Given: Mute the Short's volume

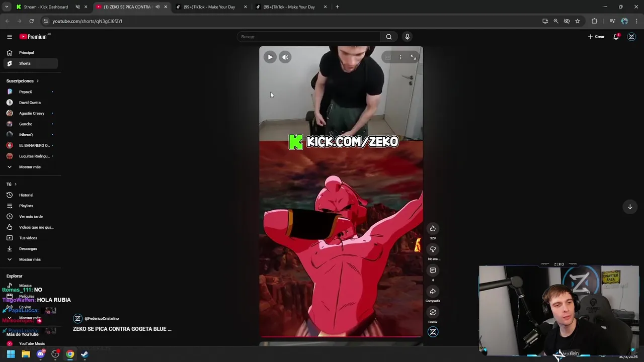Looking at the screenshot, I should [285, 57].
